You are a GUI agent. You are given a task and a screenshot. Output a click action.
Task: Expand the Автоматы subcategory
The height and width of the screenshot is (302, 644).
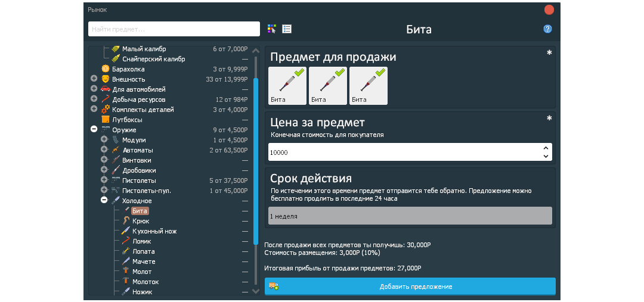(104, 150)
